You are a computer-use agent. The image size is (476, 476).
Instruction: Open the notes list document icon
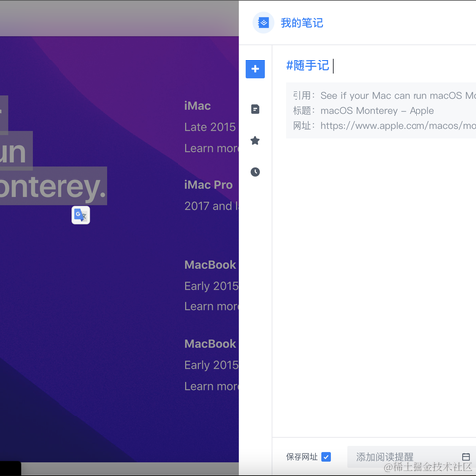(x=255, y=109)
